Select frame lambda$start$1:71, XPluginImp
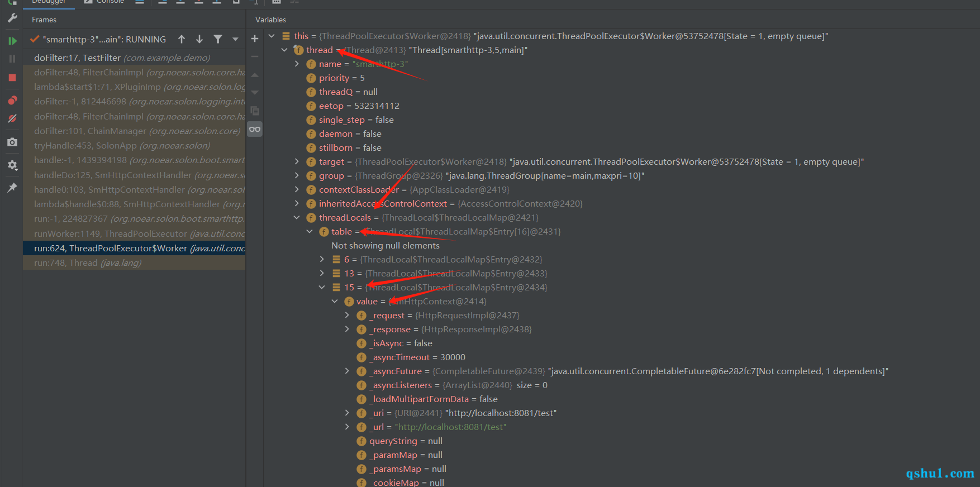980x487 pixels. click(x=134, y=87)
